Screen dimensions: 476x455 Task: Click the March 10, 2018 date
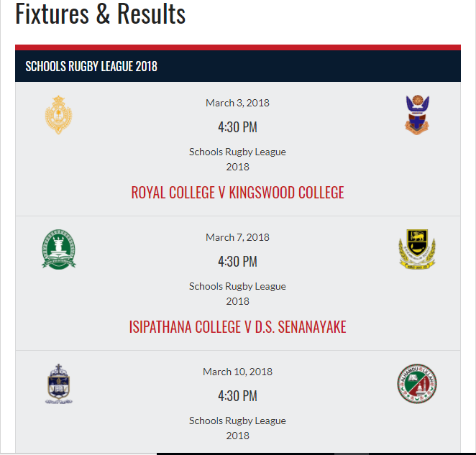tap(238, 372)
